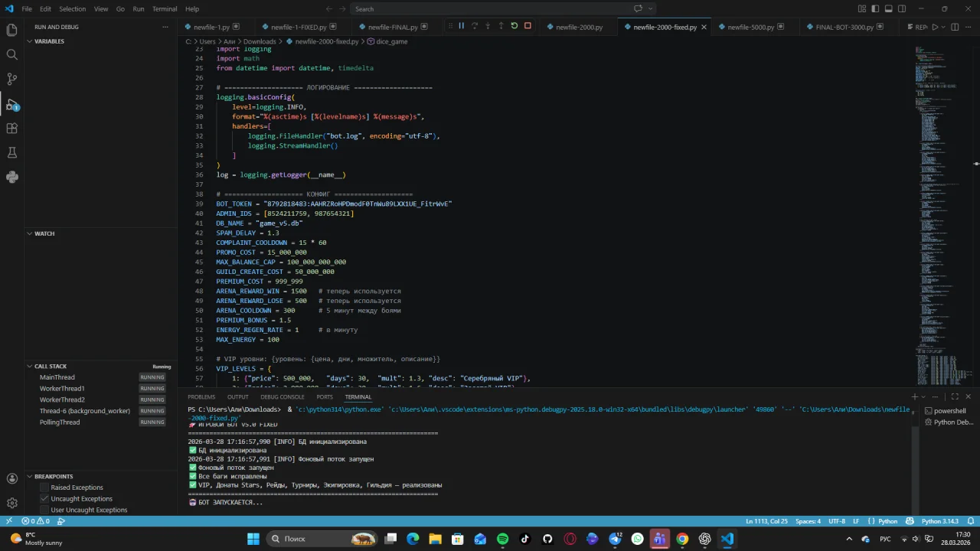Collapse the WATCH section
Viewport: 980px width, 551px height.
point(29,233)
